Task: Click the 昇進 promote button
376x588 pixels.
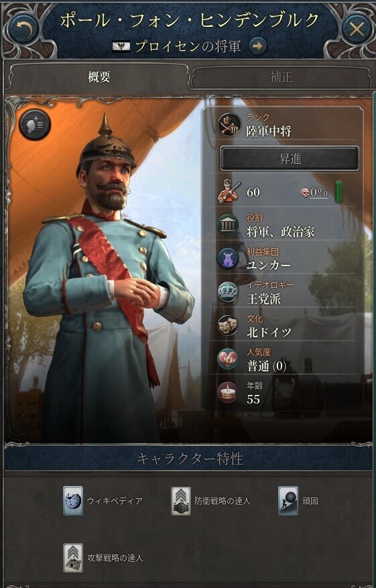Action: coord(290,159)
